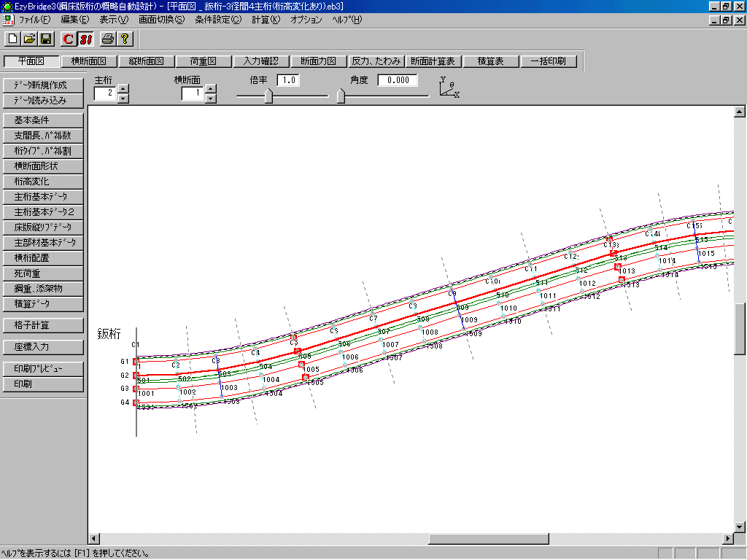Click the horizontal scrollbar thumb
The width and height of the screenshot is (747, 560).
pos(489,539)
